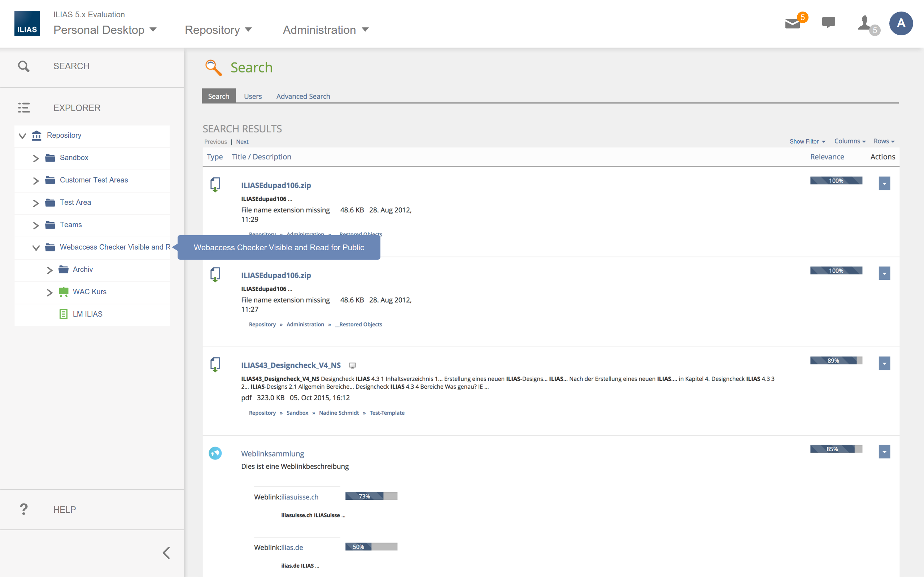This screenshot has width=924, height=577.
Task: Go to Next results page
Action: (242, 142)
